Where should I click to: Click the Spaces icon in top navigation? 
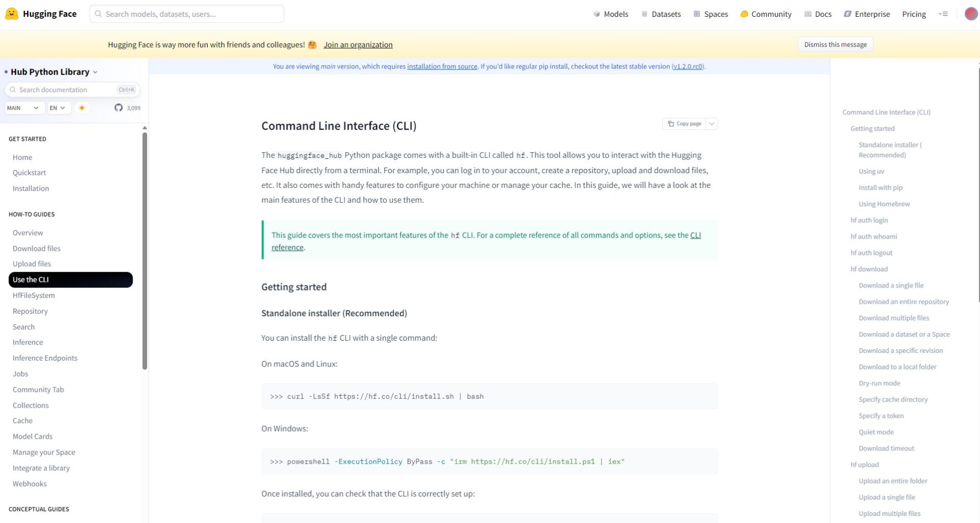tap(697, 14)
